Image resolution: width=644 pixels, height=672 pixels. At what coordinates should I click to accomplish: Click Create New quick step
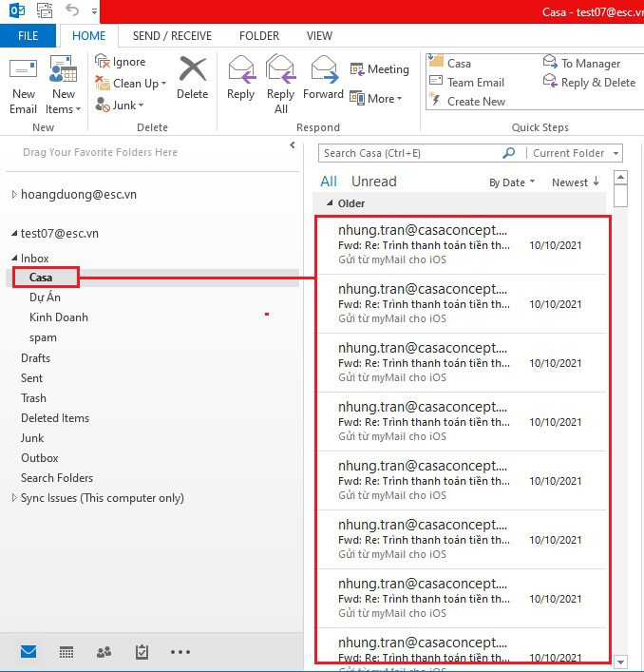[x=466, y=101]
